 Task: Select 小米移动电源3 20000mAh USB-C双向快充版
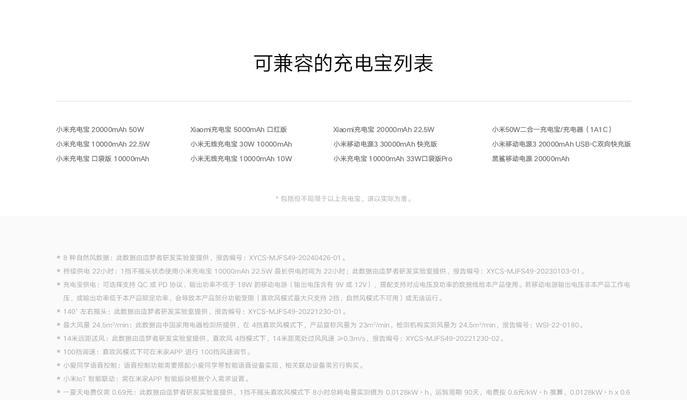coord(561,144)
